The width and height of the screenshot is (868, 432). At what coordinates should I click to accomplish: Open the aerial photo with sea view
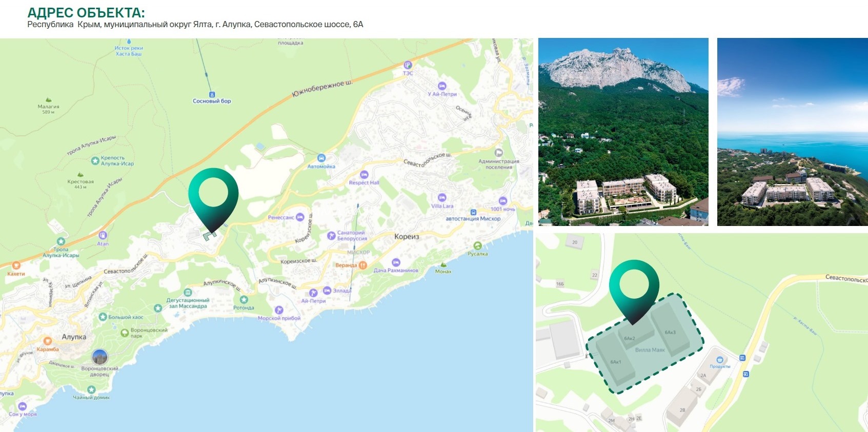tap(792, 132)
